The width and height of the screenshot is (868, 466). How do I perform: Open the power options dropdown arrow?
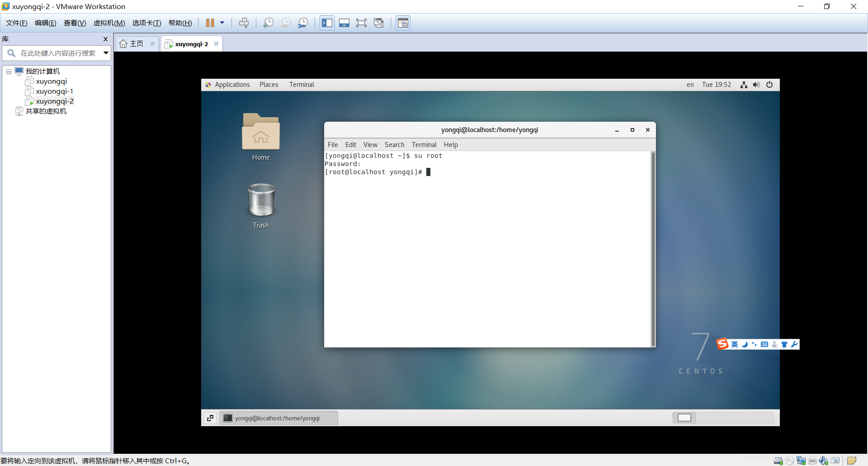[x=222, y=23]
